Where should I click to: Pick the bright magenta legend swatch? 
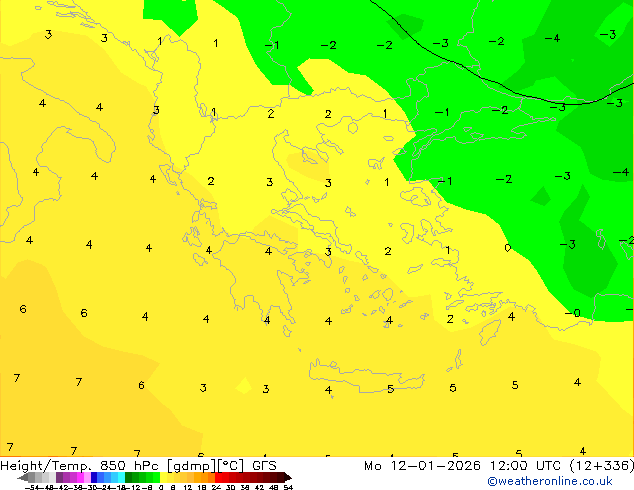click(80, 477)
